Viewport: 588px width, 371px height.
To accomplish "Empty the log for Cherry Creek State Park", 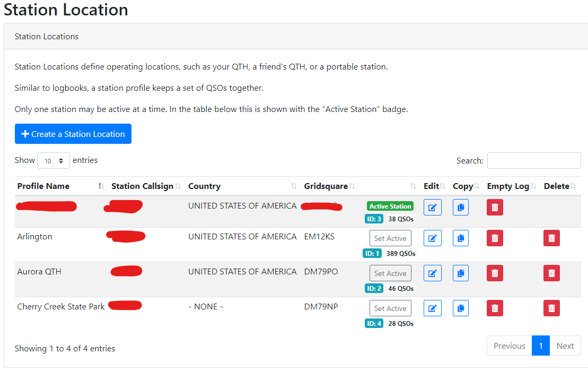I will pyautogui.click(x=494, y=308).
